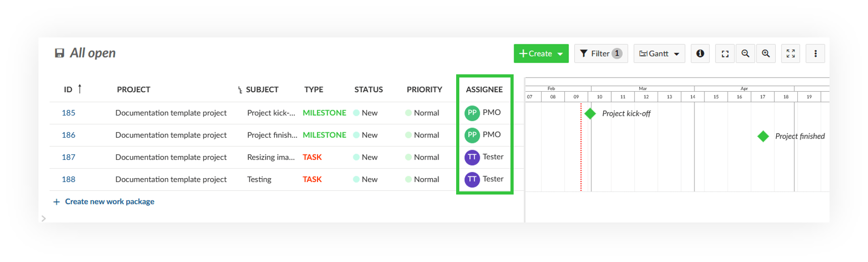This screenshot has height=262, width=868.
Task: Open the Filter panel
Action: pos(601,54)
